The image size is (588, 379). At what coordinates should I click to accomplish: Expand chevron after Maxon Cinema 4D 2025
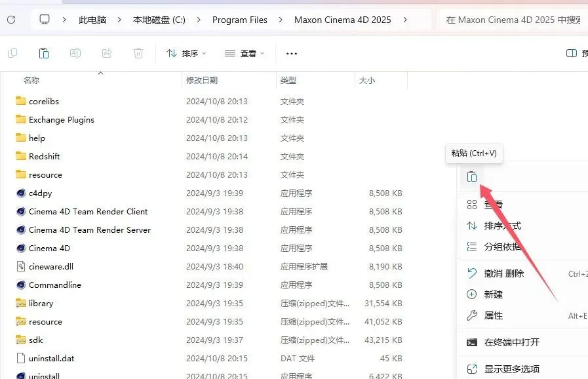coord(405,20)
